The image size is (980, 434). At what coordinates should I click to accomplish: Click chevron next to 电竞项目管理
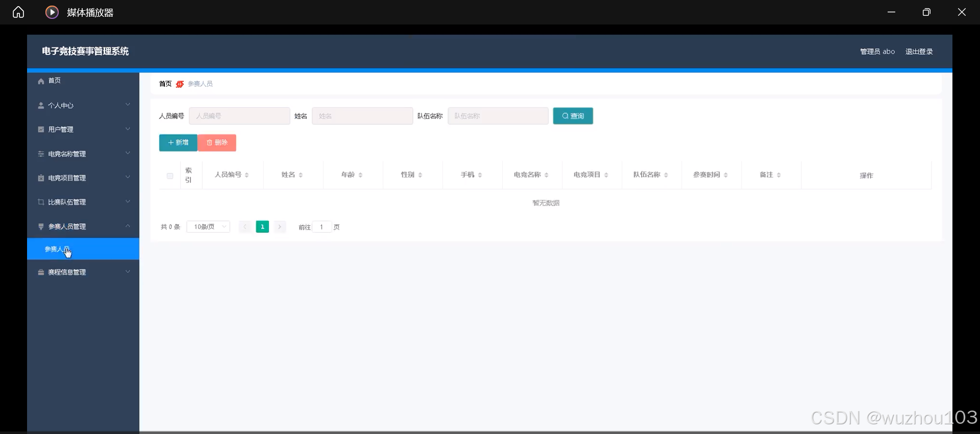tap(128, 177)
